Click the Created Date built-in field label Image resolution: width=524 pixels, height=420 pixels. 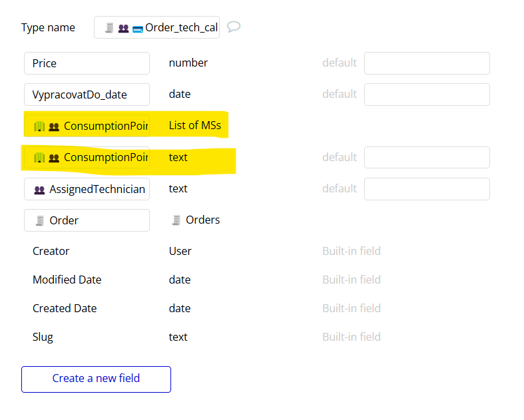pos(65,308)
